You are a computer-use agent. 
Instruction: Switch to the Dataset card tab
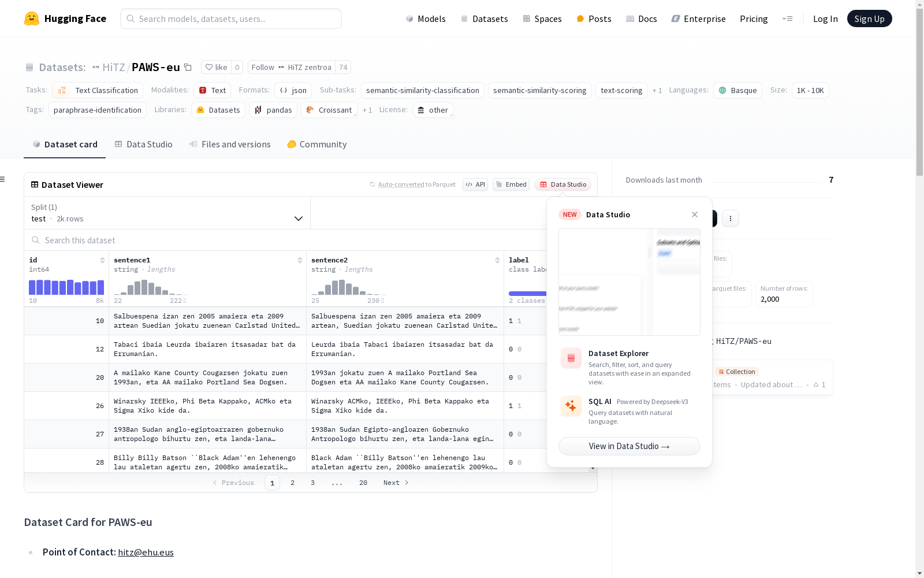(65, 144)
